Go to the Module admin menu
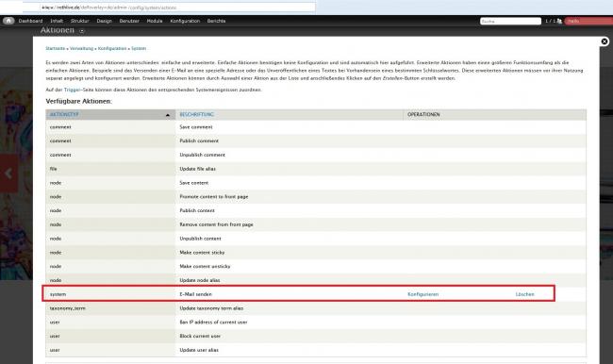613x364 pixels. click(x=155, y=21)
